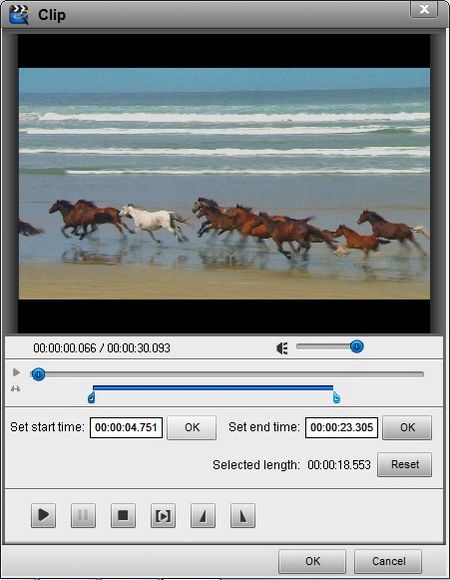The width and height of the screenshot is (450, 580).
Task: Mark the end point with the right-wedge icon
Action: pyautogui.click(x=243, y=515)
